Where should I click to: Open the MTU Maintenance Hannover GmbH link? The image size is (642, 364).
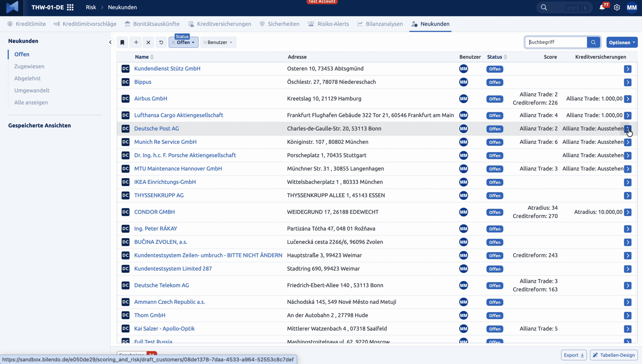click(x=178, y=168)
